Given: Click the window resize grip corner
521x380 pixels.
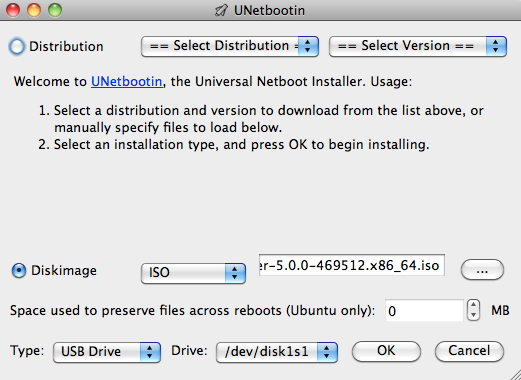Looking at the screenshot, I should point(515,374).
